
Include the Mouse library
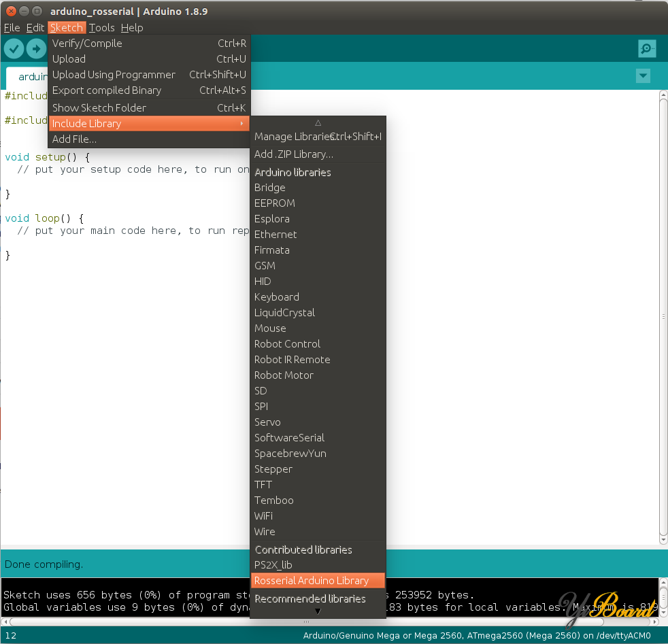click(x=318, y=329)
